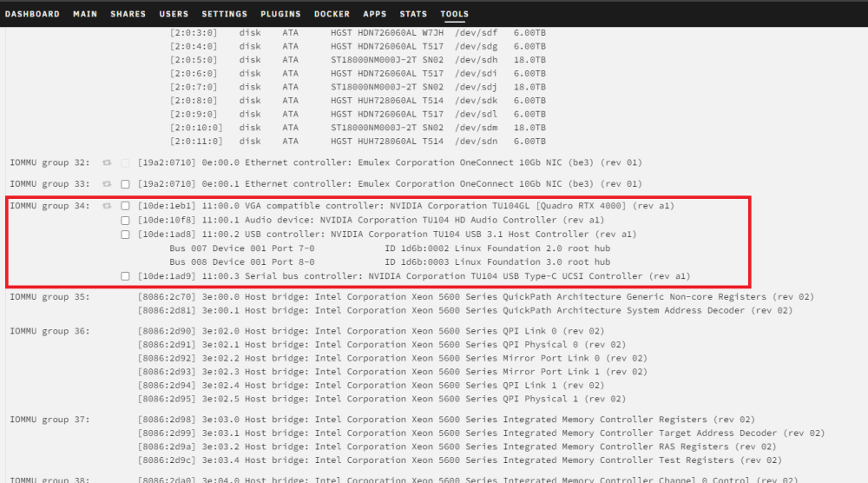This screenshot has width=868, height=483.
Task: Click 'QuickPath Architecture Generic Non-core Registers' row
Action: 476,297
